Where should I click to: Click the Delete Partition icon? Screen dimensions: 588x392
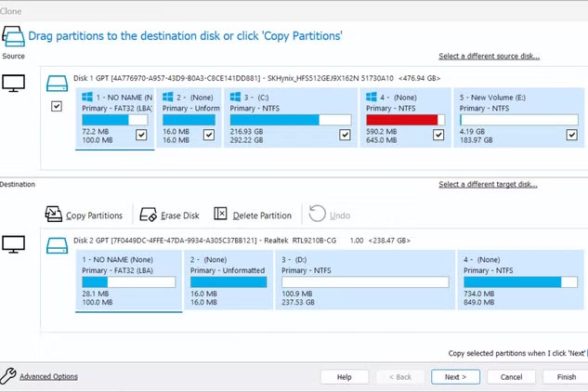(220, 215)
